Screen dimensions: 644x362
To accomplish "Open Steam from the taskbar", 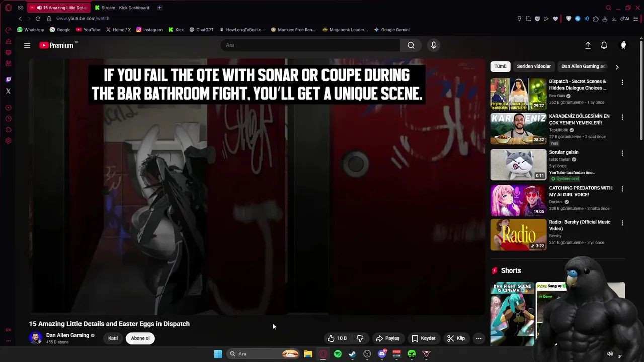I will (x=352, y=354).
